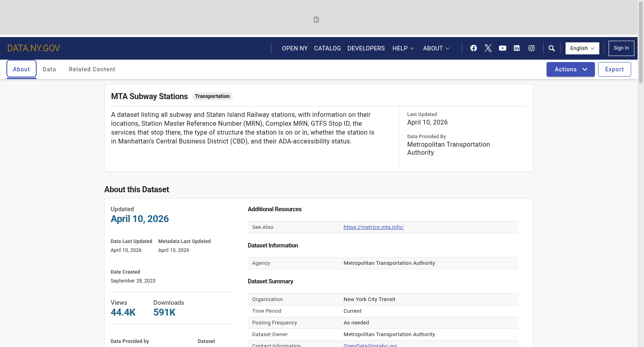644x347 pixels.
Task: Switch to the Related Content tab
Action: click(x=92, y=69)
